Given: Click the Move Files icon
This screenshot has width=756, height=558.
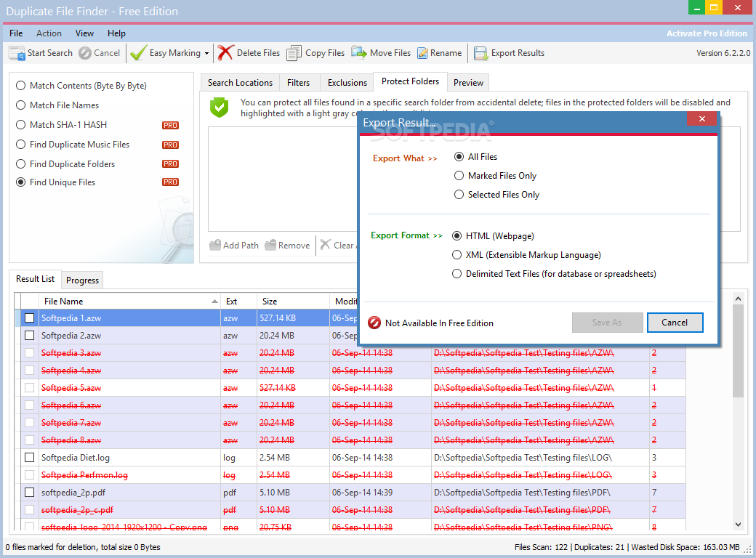Looking at the screenshot, I should tap(359, 52).
